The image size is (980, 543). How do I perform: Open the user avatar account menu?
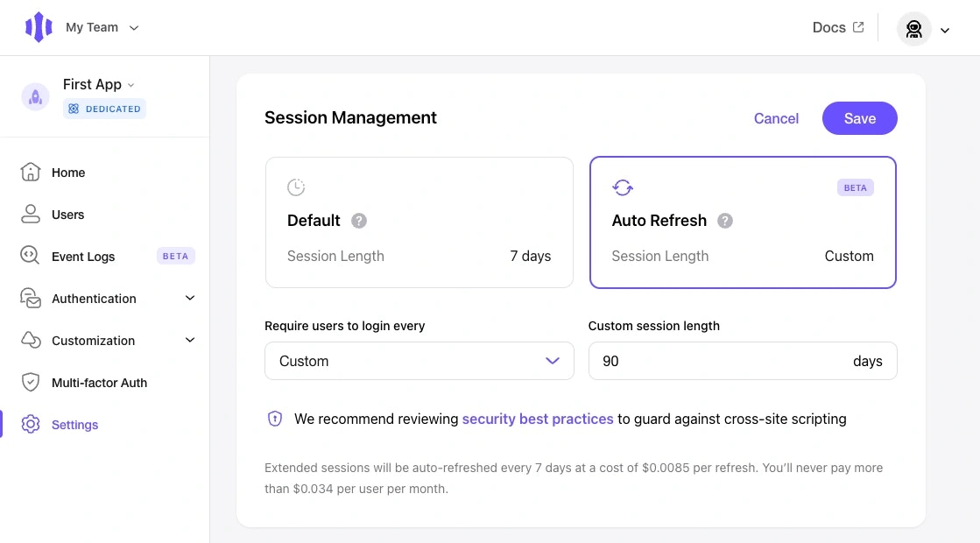tap(923, 29)
